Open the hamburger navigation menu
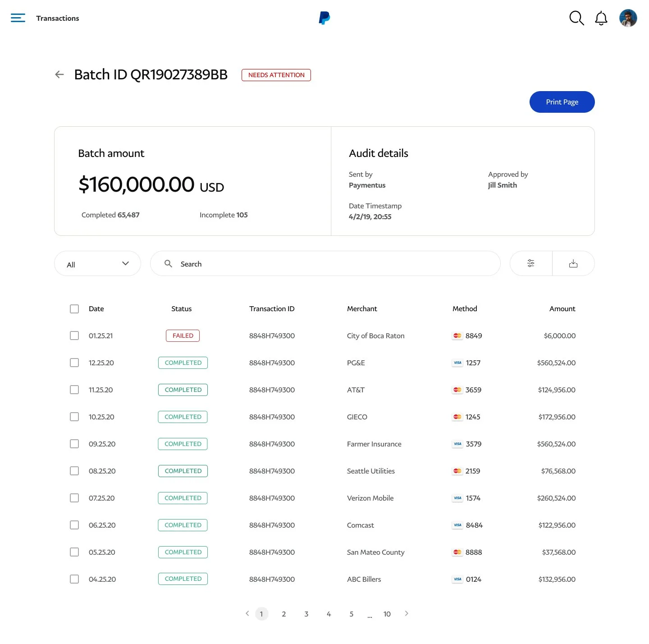The image size is (649, 644). 18,18
